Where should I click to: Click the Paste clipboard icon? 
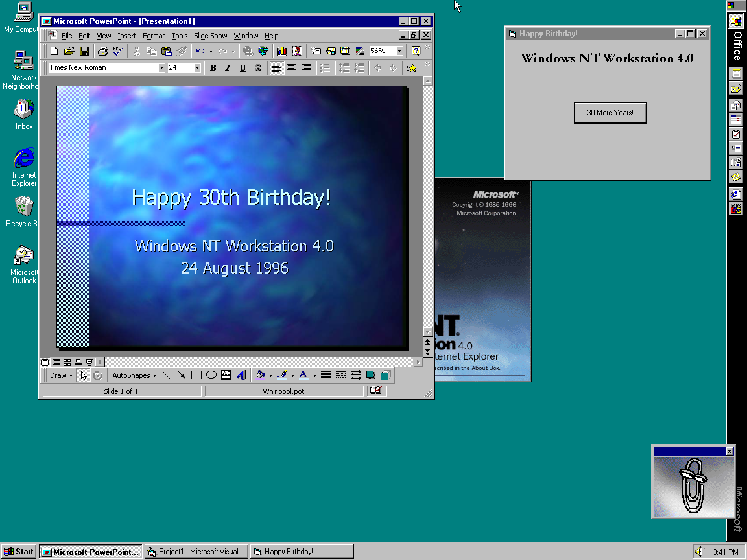click(x=166, y=51)
